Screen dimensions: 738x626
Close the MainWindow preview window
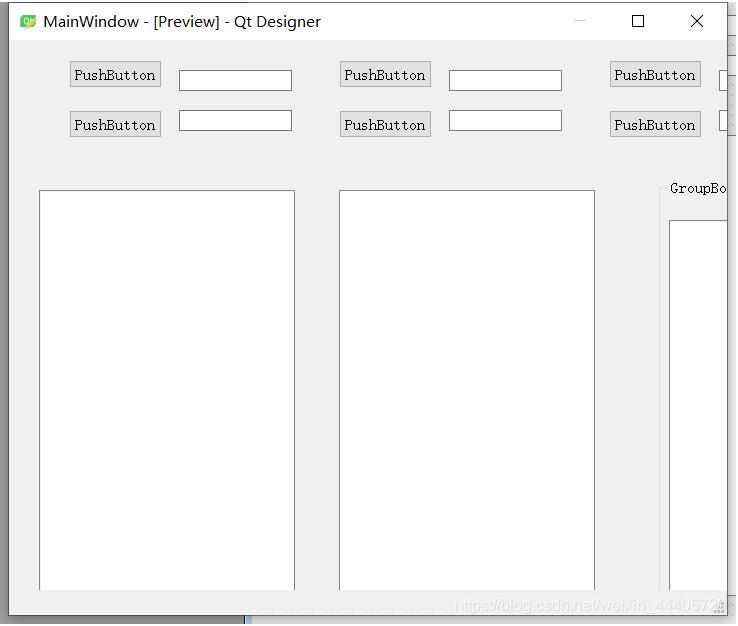click(697, 21)
